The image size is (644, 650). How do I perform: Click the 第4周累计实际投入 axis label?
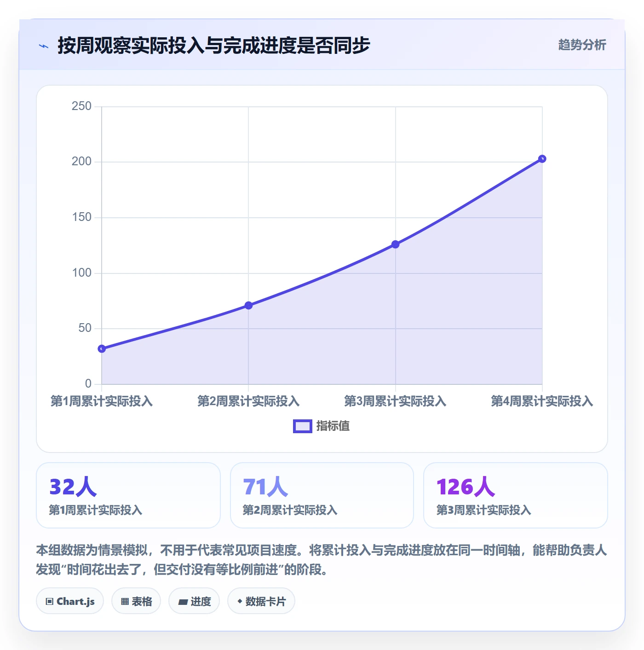542,401
